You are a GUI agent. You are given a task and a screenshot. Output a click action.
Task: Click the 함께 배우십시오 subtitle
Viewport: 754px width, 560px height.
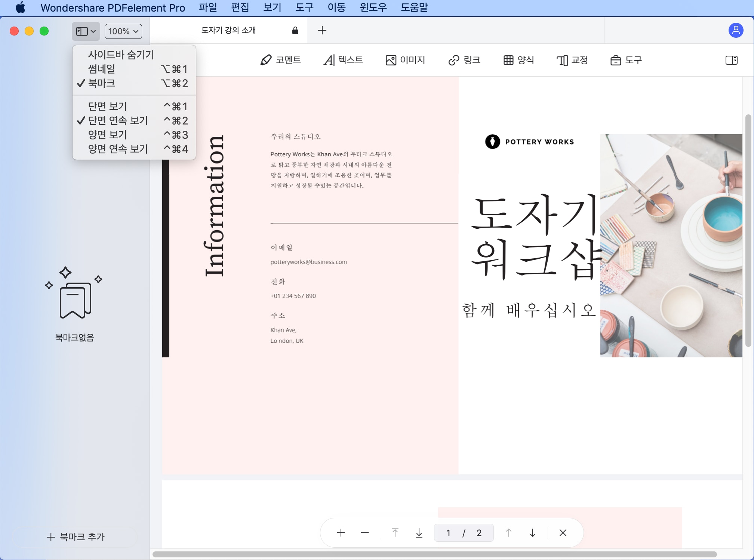click(529, 310)
